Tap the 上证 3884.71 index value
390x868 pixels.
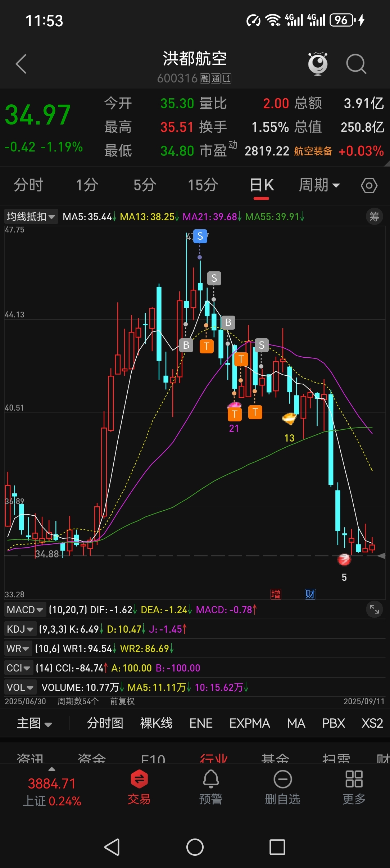coord(52,783)
